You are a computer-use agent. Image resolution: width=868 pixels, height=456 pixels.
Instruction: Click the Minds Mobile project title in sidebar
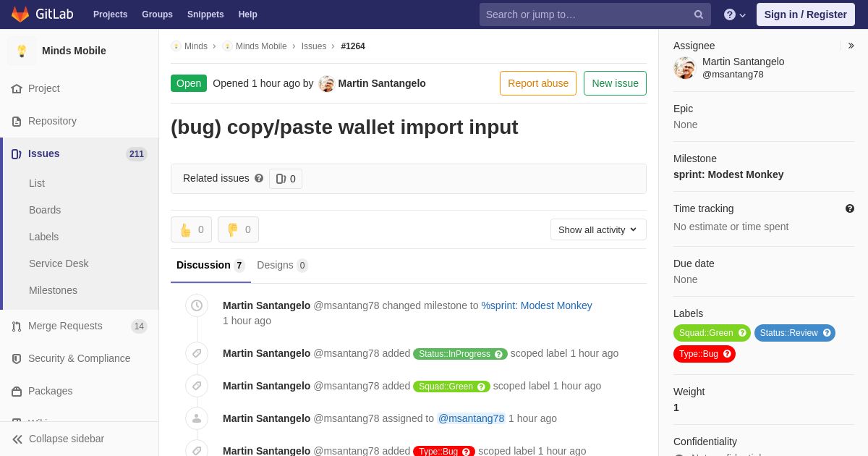tap(74, 51)
